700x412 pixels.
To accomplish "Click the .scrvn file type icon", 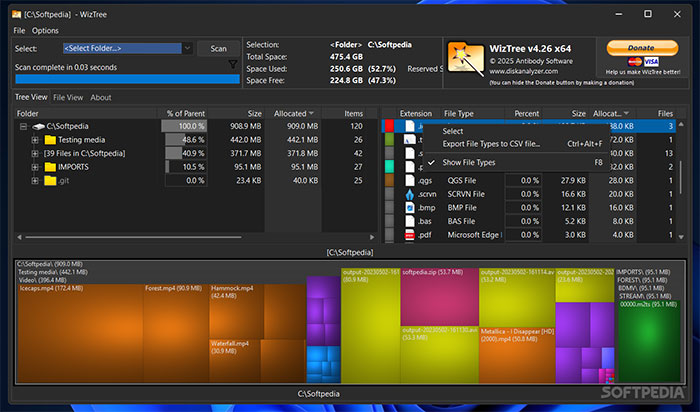I will coord(409,194).
